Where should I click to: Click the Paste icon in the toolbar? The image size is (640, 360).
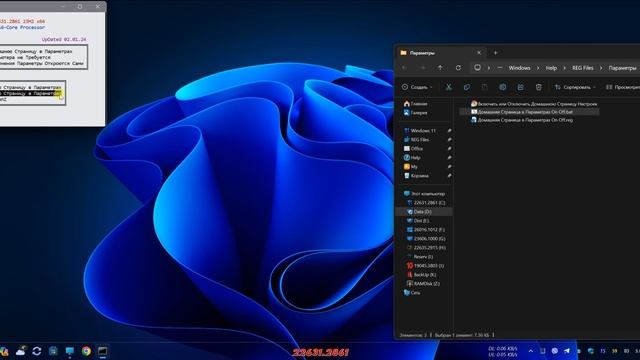pyautogui.click(x=484, y=87)
